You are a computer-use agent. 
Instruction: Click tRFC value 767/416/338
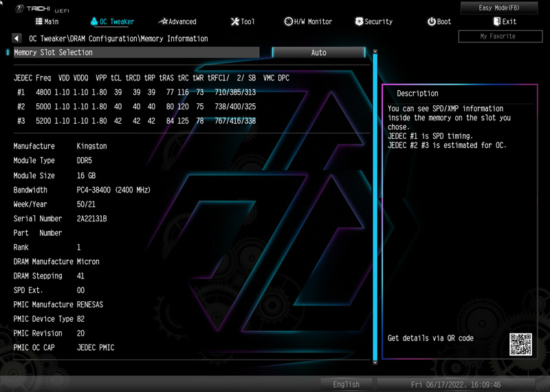pyautogui.click(x=235, y=121)
